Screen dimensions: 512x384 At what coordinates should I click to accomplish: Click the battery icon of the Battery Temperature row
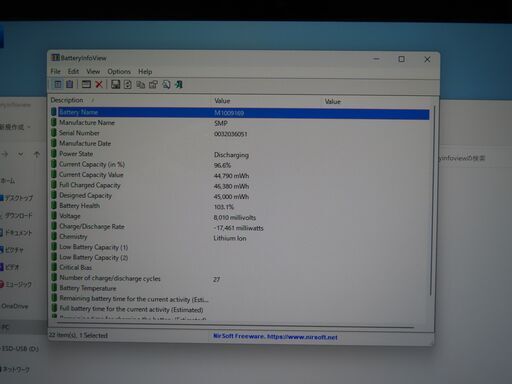point(54,288)
